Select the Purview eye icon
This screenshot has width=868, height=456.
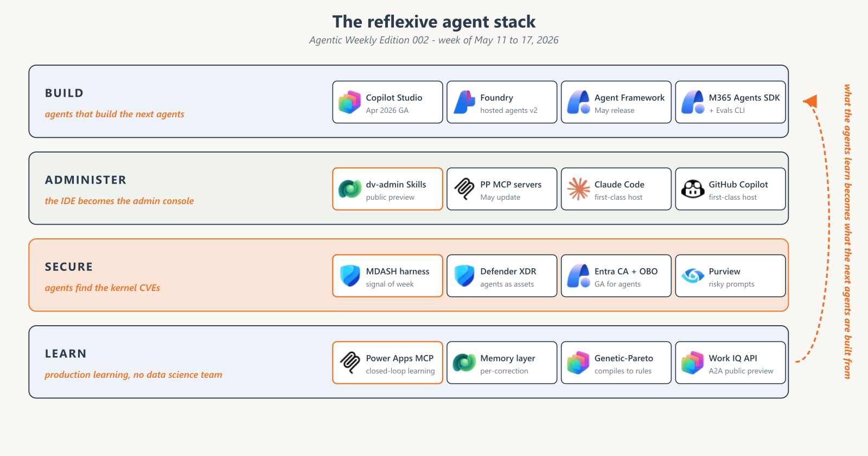[693, 276]
